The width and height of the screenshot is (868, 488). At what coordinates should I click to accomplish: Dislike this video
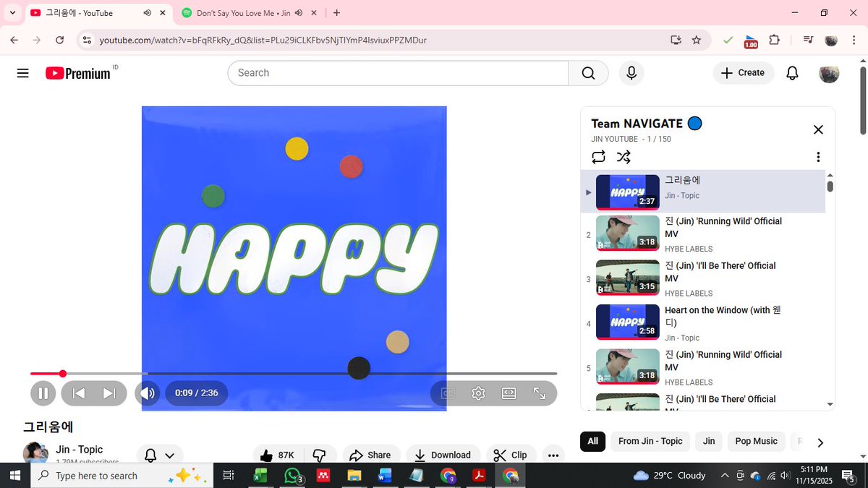320,455
